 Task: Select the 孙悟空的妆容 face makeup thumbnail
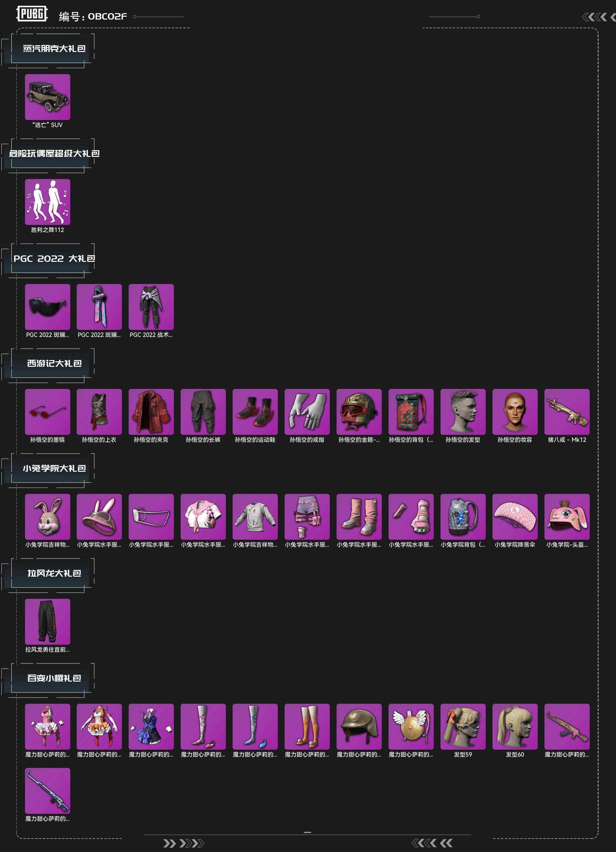click(x=515, y=412)
